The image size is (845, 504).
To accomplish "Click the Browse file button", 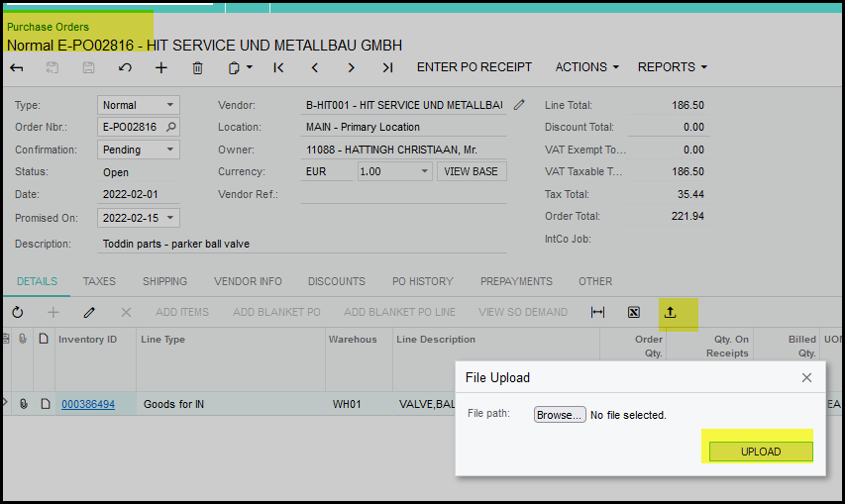I will 560,415.
